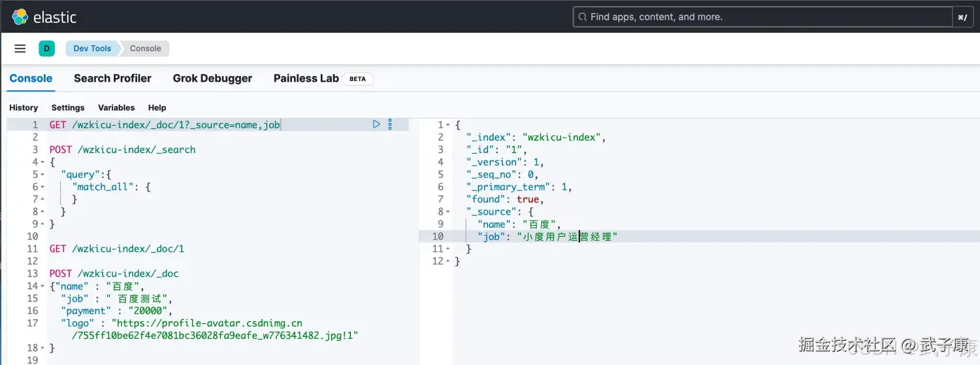Open the Grok Debugger tab
This screenshot has height=365, width=980.
[x=212, y=78]
